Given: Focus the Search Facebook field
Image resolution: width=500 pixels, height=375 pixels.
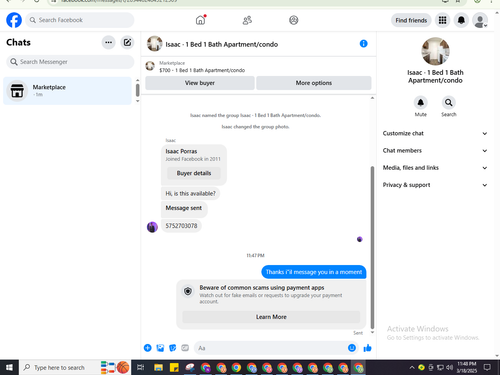Looking at the screenshot, I should pos(80,20).
